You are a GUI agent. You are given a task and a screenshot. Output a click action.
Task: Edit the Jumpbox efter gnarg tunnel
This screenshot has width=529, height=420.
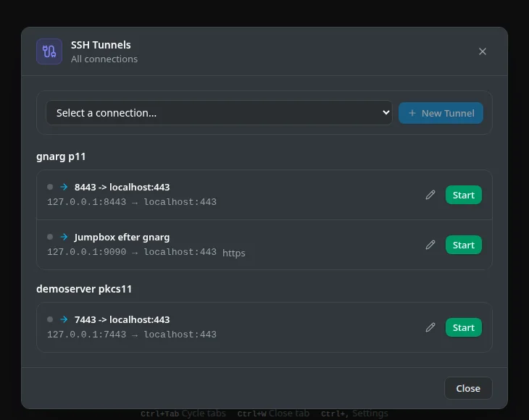(x=430, y=245)
